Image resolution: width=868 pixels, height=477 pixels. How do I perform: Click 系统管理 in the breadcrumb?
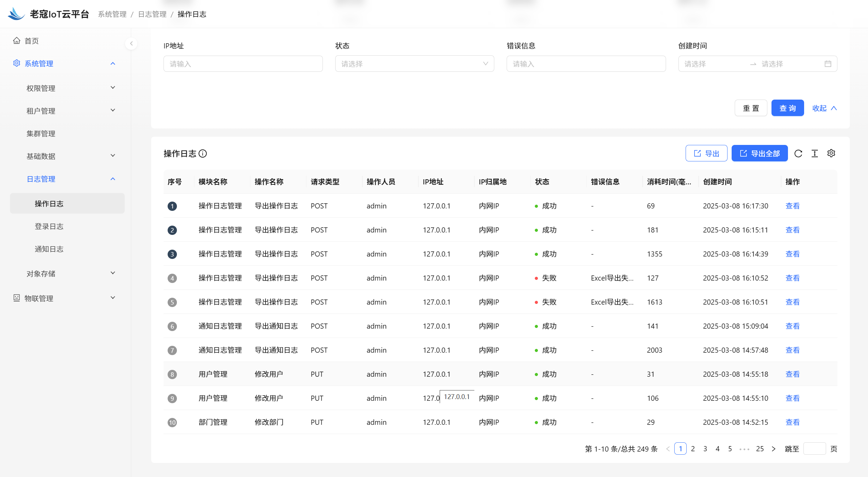112,14
